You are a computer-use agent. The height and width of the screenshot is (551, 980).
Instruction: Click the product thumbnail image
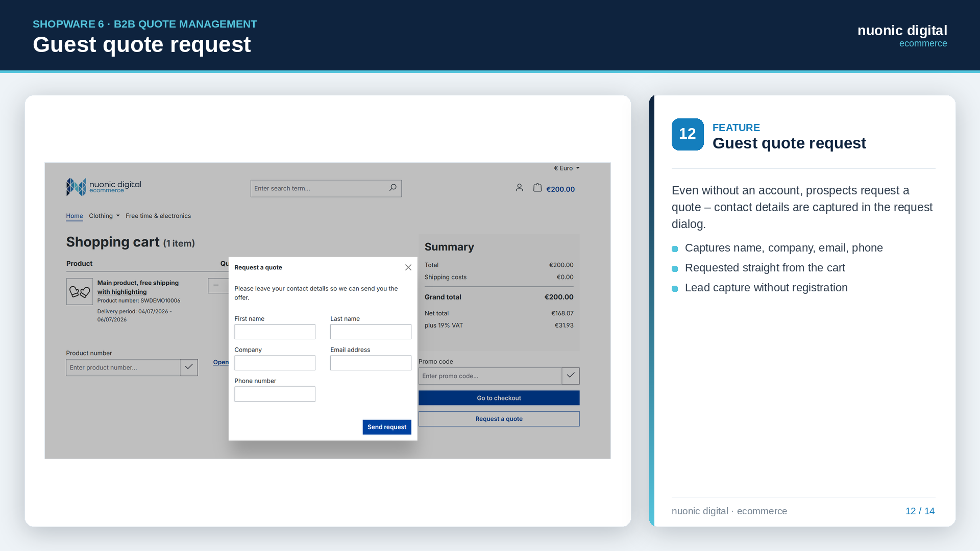80,291
